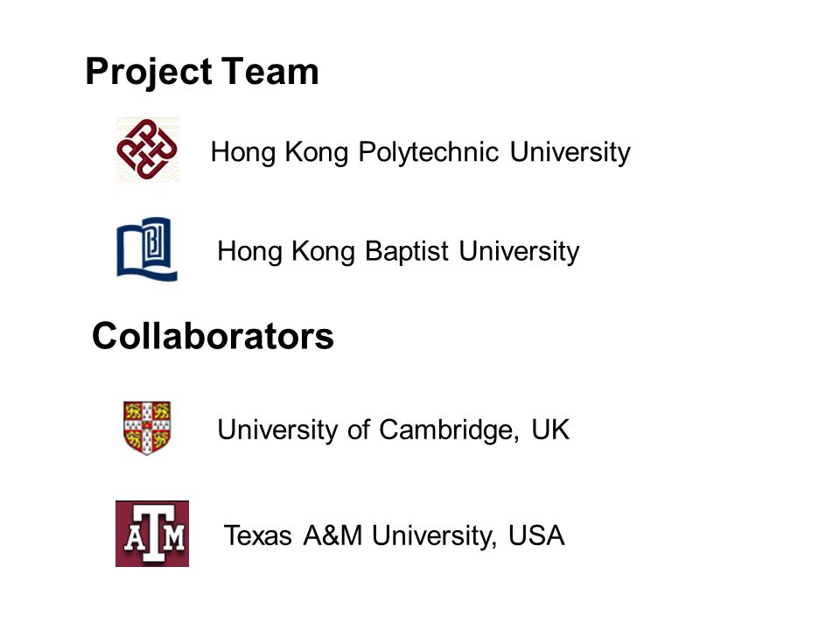The image size is (840, 630).
Task: Click the word Cambridge
Action: tap(449, 430)
